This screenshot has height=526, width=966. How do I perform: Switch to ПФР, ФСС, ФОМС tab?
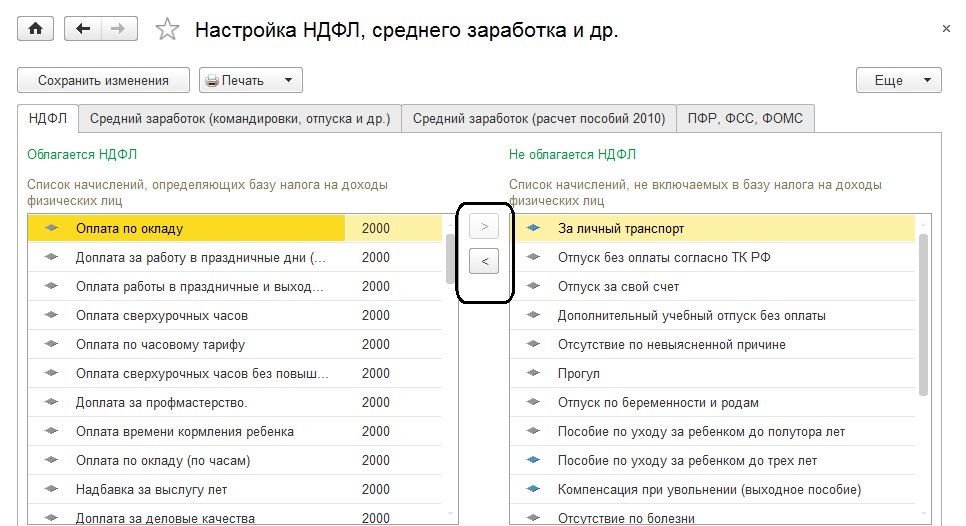pyautogui.click(x=746, y=119)
